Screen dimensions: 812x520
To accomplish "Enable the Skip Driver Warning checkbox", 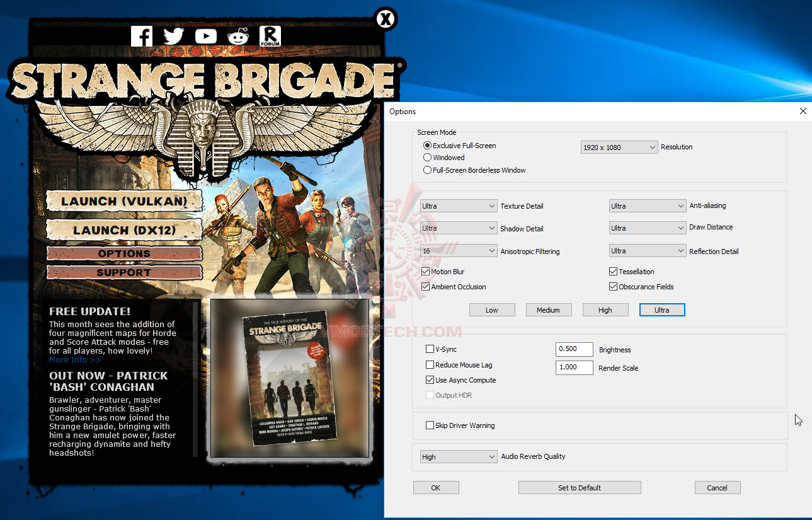I will (430, 425).
